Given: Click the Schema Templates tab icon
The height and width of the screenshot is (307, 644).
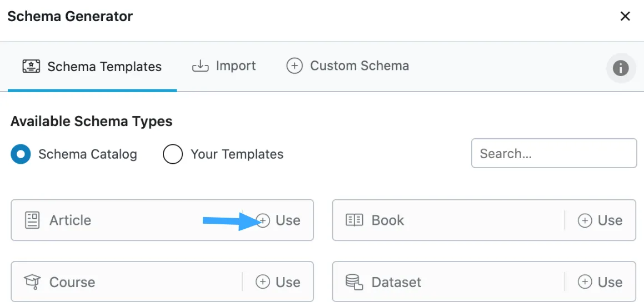Looking at the screenshot, I should tap(32, 67).
